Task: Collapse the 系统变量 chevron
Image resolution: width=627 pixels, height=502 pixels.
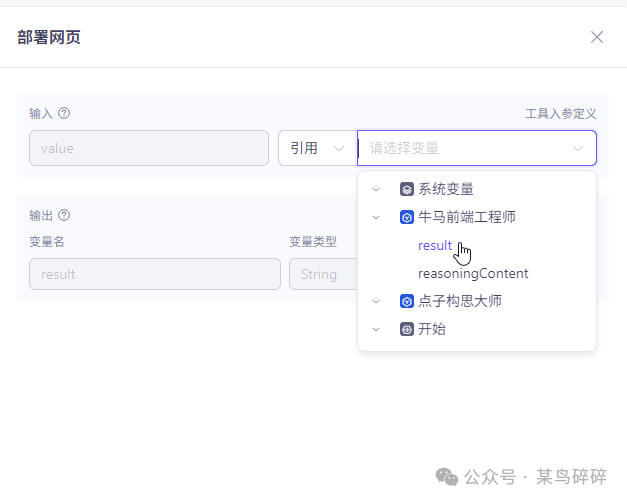Action: coord(376,190)
